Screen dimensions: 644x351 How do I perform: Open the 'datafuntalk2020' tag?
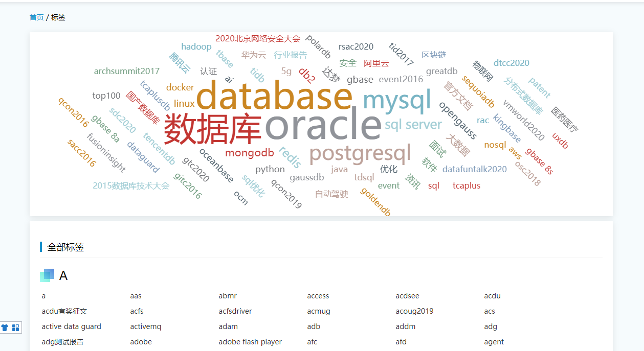(x=475, y=169)
